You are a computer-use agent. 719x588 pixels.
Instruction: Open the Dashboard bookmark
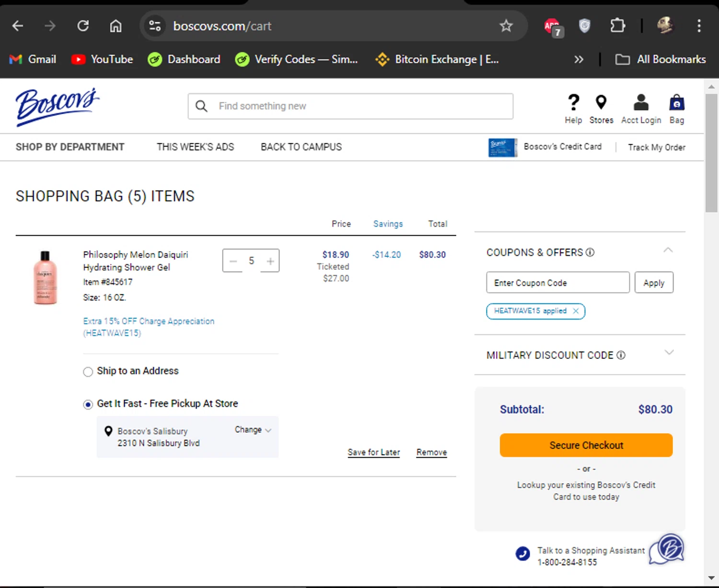[184, 59]
